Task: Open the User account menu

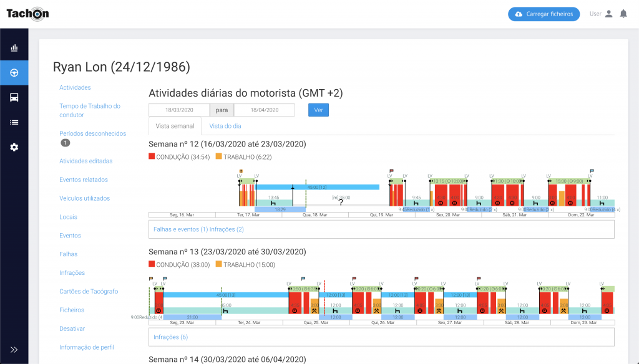Action: click(602, 14)
